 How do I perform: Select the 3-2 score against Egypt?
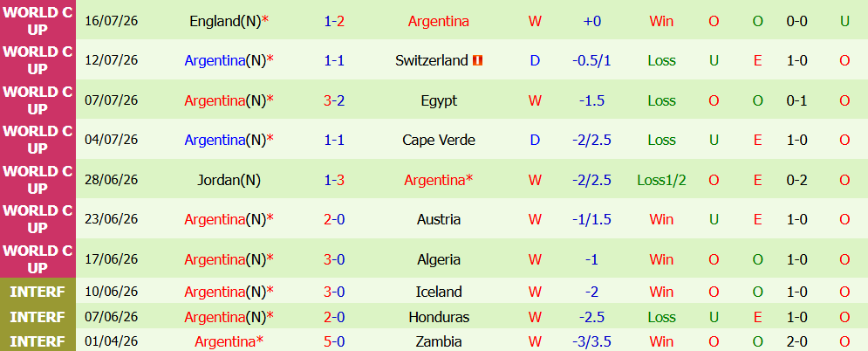click(334, 100)
